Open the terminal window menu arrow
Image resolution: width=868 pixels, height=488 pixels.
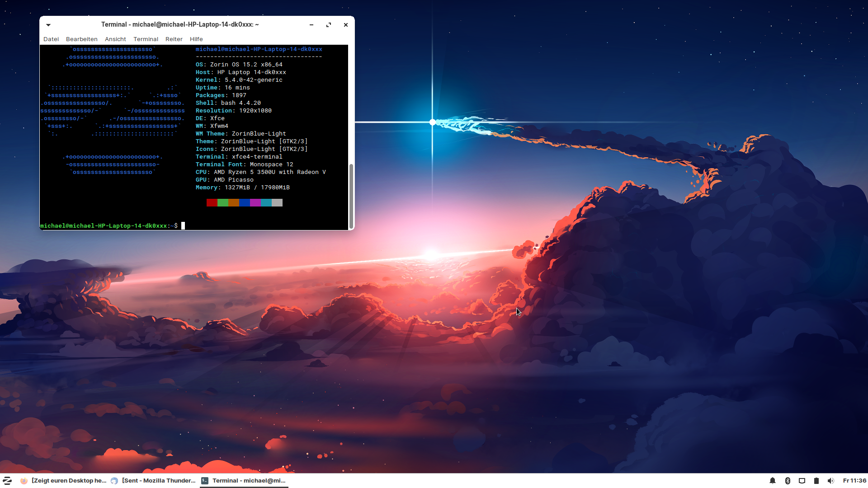(x=48, y=25)
